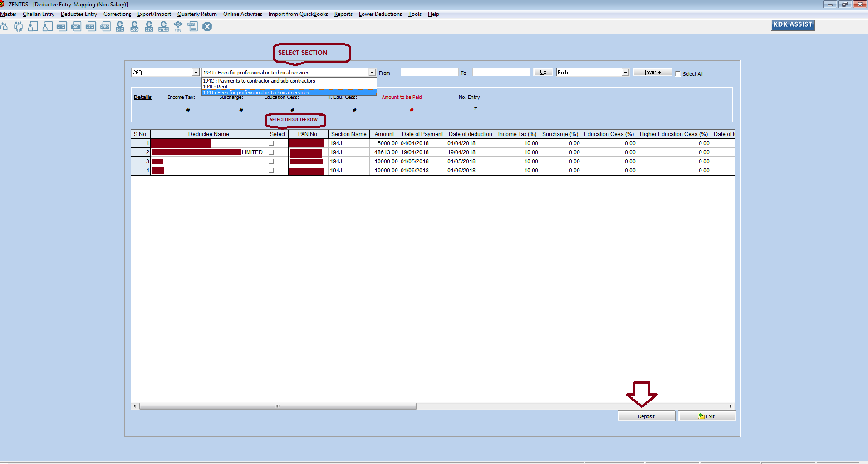Open the 24Q form document icon
The image size is (868, 464).
coord(62,26)
